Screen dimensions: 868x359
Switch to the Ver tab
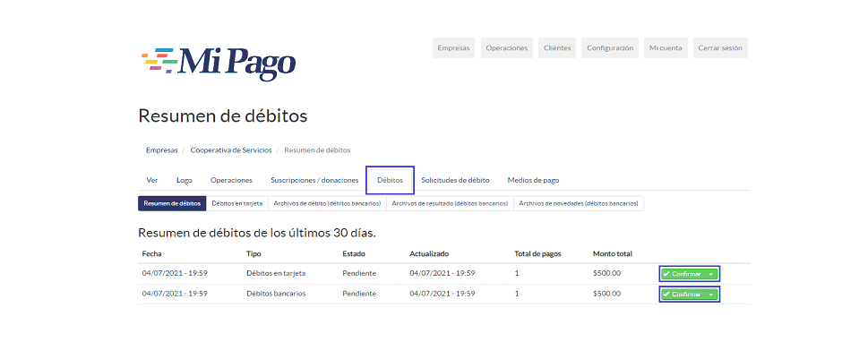[152, 180]
